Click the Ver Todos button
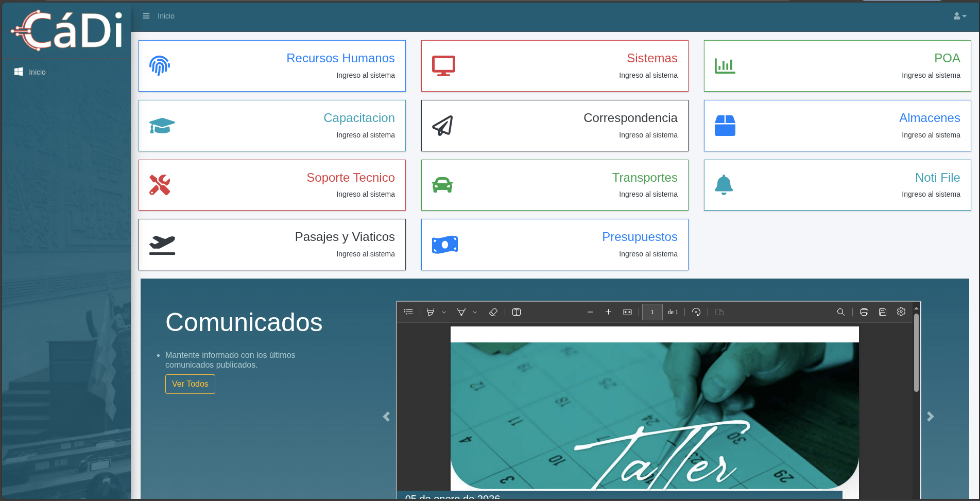Image resolution: width=980 pixels, height=501 pixels. point(190,384)
